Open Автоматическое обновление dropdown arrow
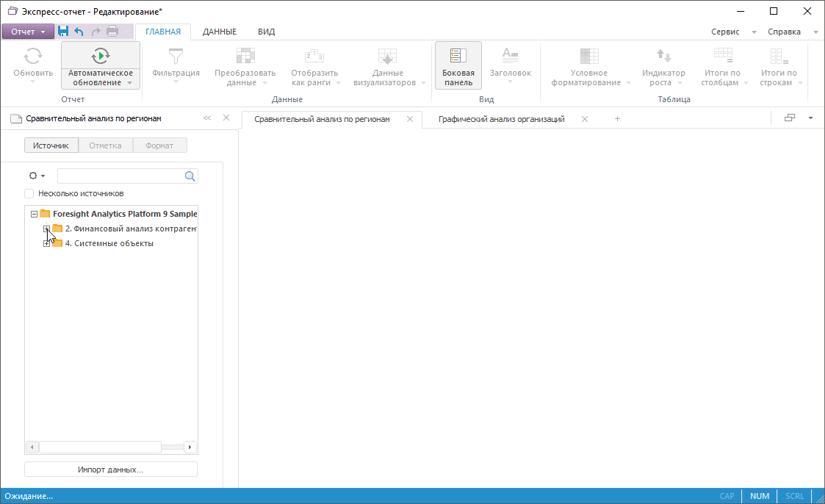 point(129,82)
